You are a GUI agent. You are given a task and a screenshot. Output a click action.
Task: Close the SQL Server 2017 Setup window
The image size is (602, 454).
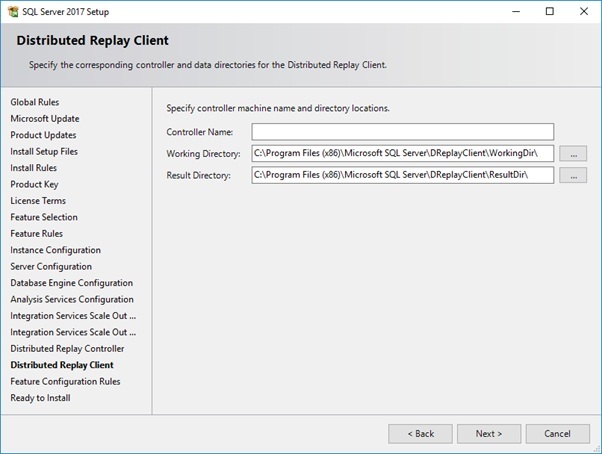[x=584, y=12]
